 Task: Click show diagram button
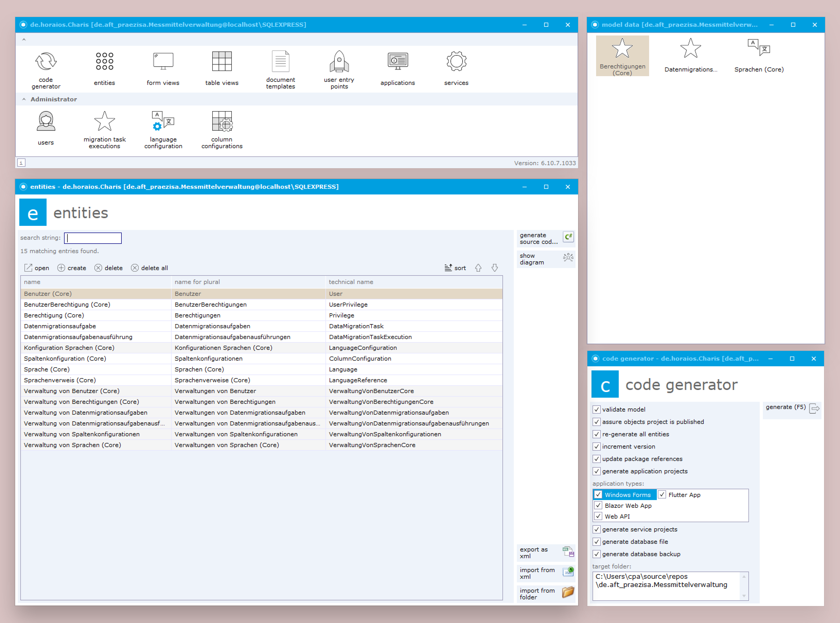pos(546,259)
